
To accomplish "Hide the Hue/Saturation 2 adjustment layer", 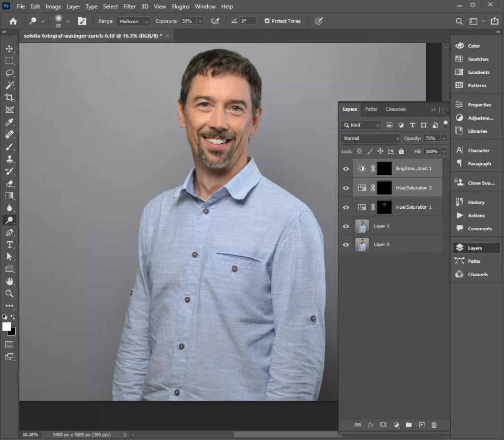I will (346, 188).
